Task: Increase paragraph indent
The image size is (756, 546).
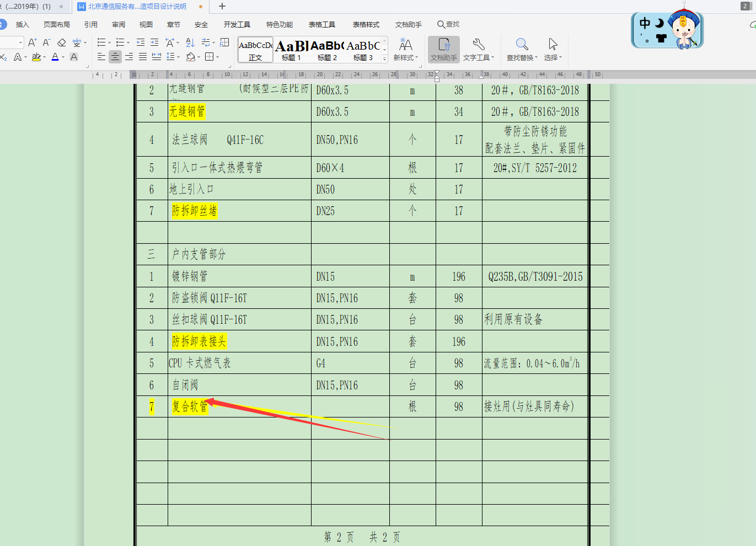Action: pyautogui.click(x=154, y=42)
